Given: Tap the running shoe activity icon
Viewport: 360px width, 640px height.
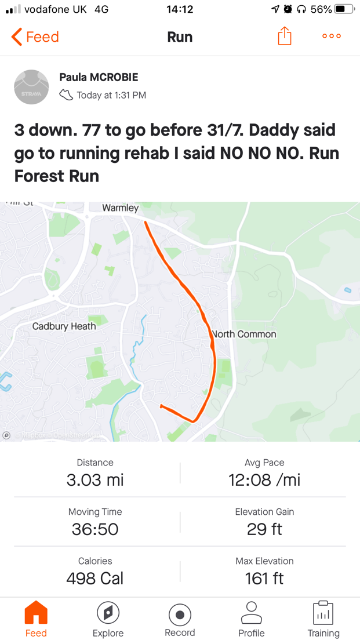Looking at the screenshot, I should (66, 95).
